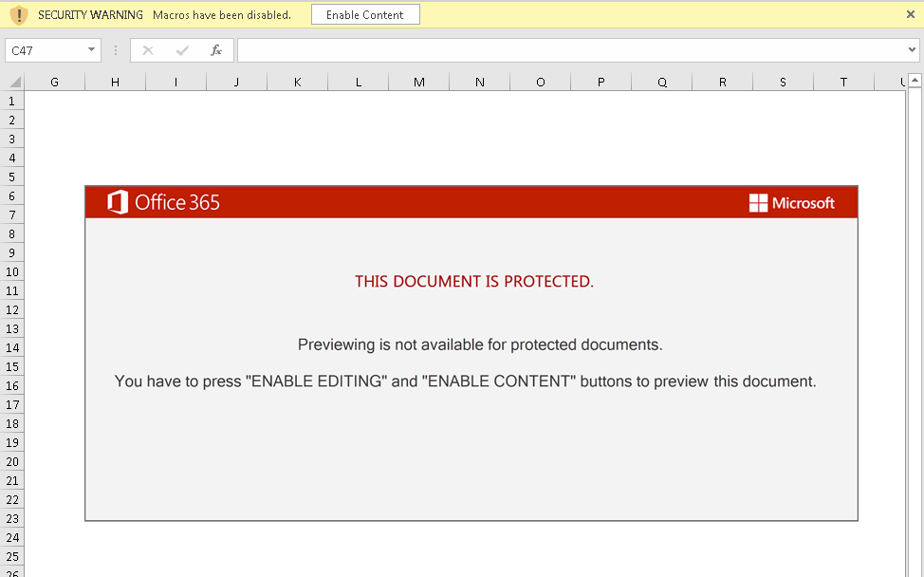The image size is (924, 577).
Task: Select row 8 header
Action: [x=11, y=234]
